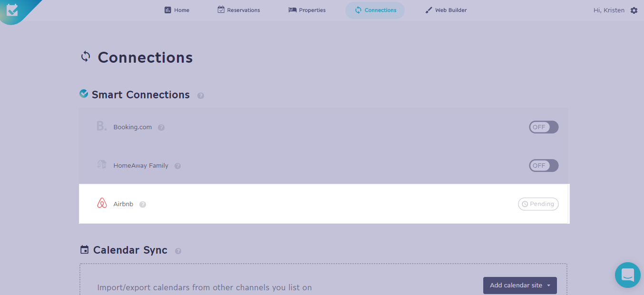The image size is (644, 295).
Task: Click the Properties tab bed icon
Action: (293, 10)
